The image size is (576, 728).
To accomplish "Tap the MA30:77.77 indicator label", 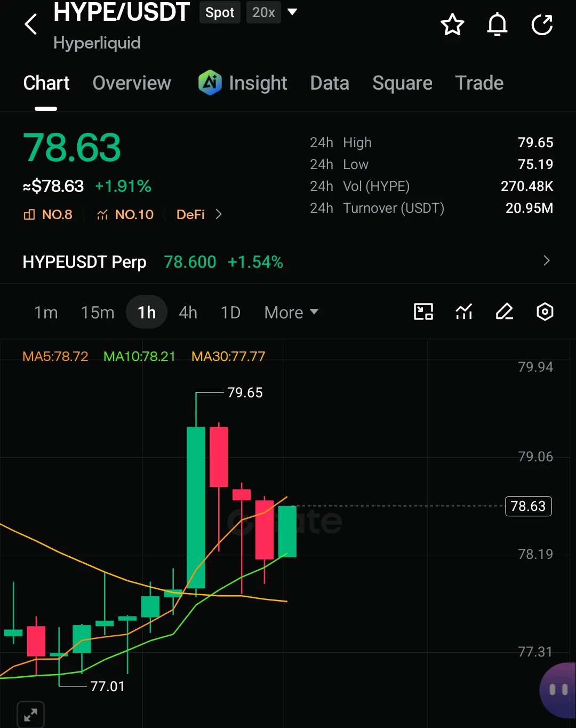I will coord(228,356).
